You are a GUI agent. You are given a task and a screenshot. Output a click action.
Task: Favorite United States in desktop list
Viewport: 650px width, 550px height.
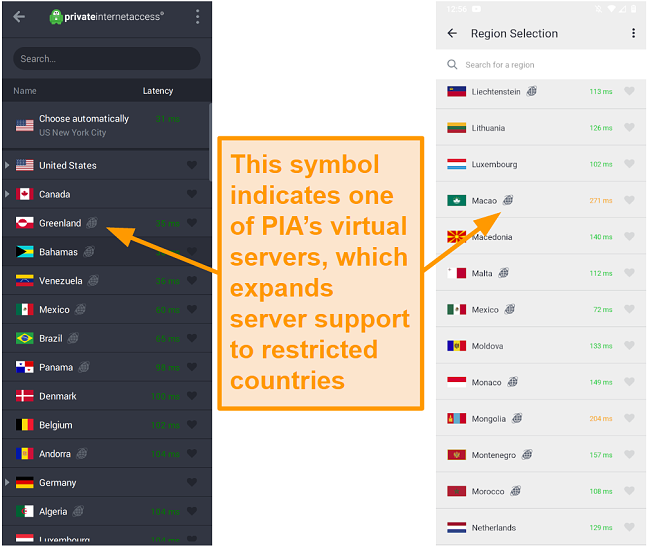click(x=192, y=165)
